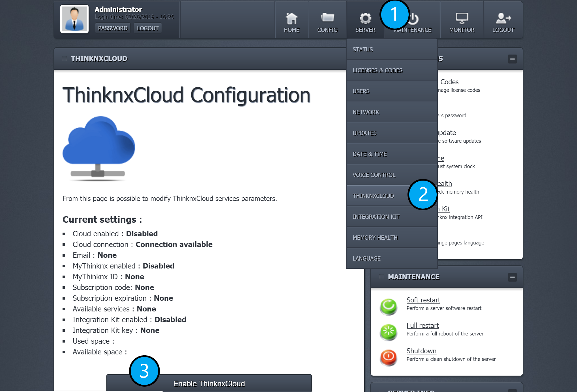Select Integration Kit from the dropdown menu
Image resolution: width=577 pixels, height=392 pixels.
coord(376,217)
